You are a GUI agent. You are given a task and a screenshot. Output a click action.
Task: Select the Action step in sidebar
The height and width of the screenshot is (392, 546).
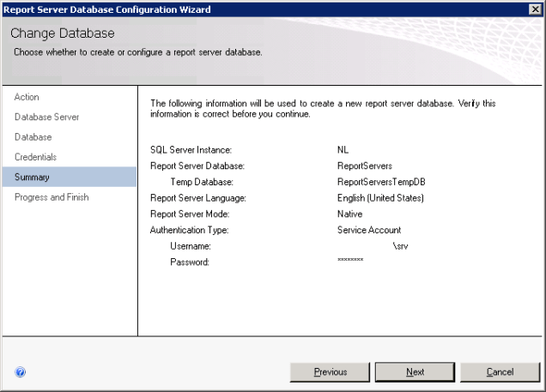(x=27, y=97)
